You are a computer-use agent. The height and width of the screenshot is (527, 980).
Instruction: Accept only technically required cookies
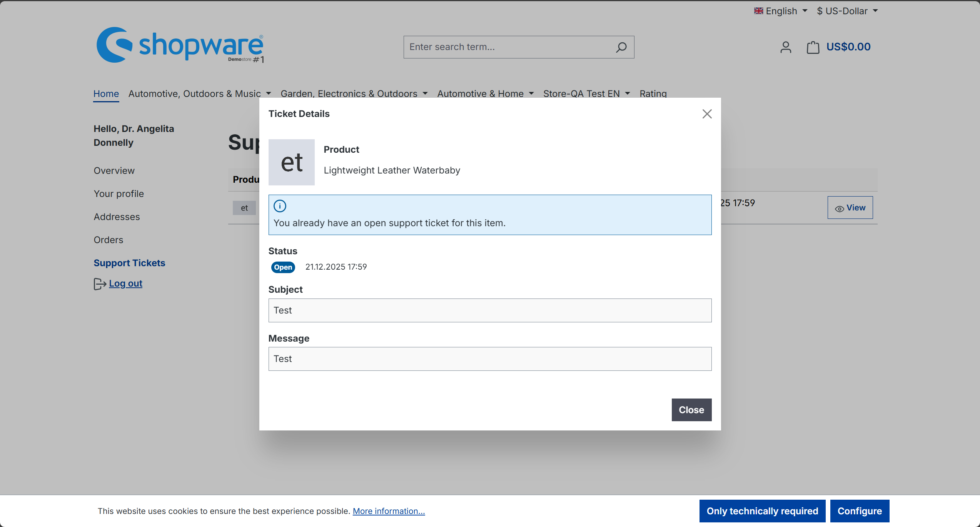click(x=762, y=511)
